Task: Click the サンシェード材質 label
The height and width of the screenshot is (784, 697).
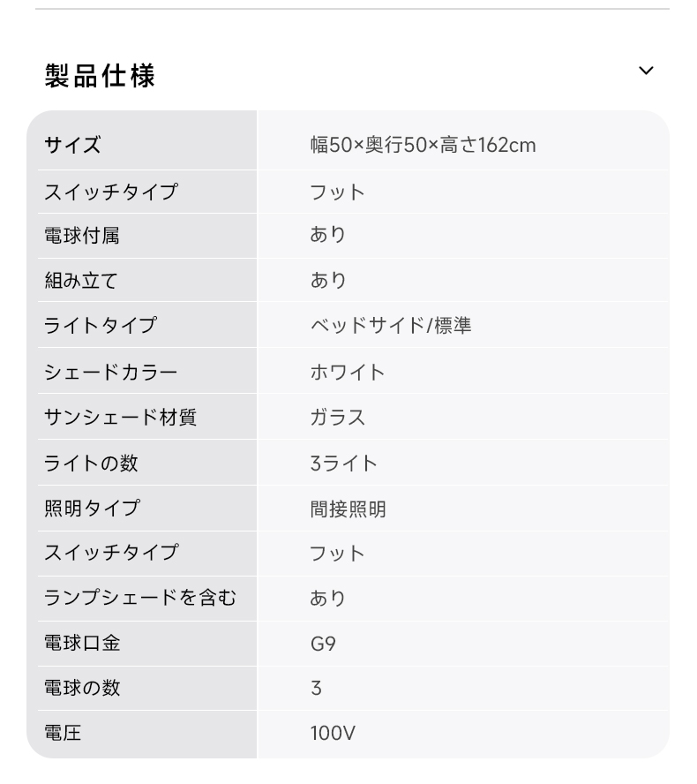Action: click(x=120, y=417)
